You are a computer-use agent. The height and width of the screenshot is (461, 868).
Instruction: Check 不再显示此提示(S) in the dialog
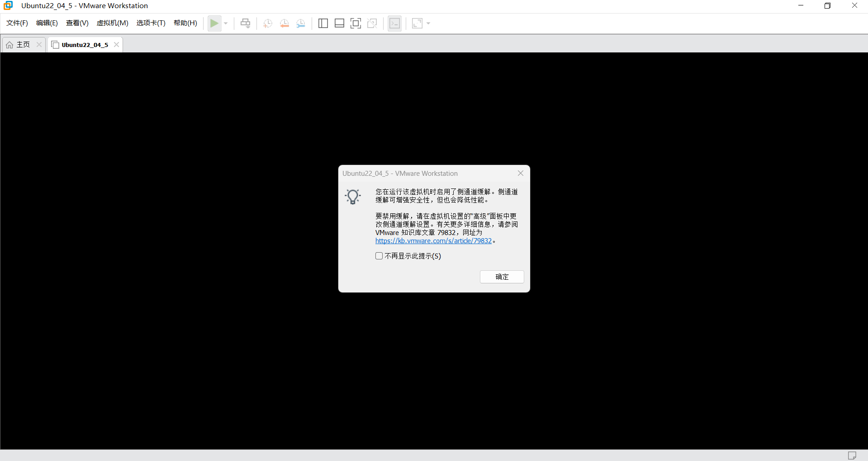(x=379, y=256)
